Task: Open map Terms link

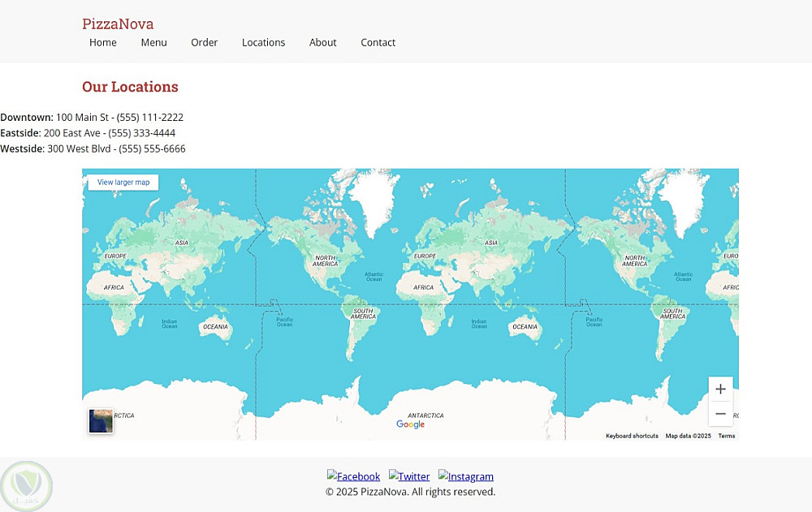Action: [726, 436]
